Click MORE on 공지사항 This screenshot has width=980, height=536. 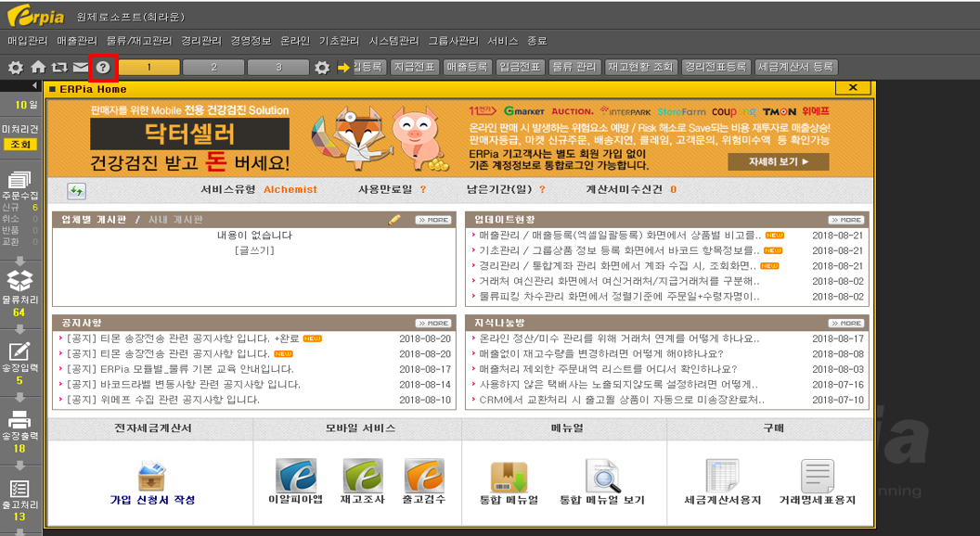point(433,323)
